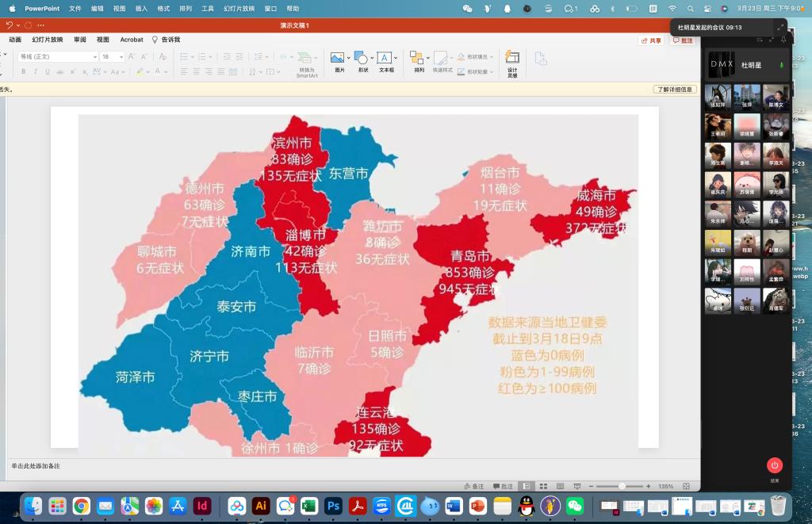
Task: End the meeting with red power button
Action: point(775,465)
